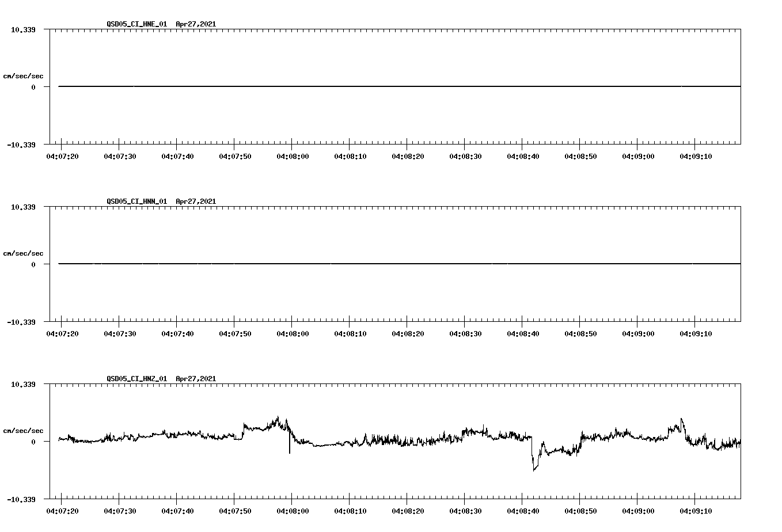Click the cm/sec/sec label on HNZ plot
Screen dimensions: 782x532
click(24, 429)
